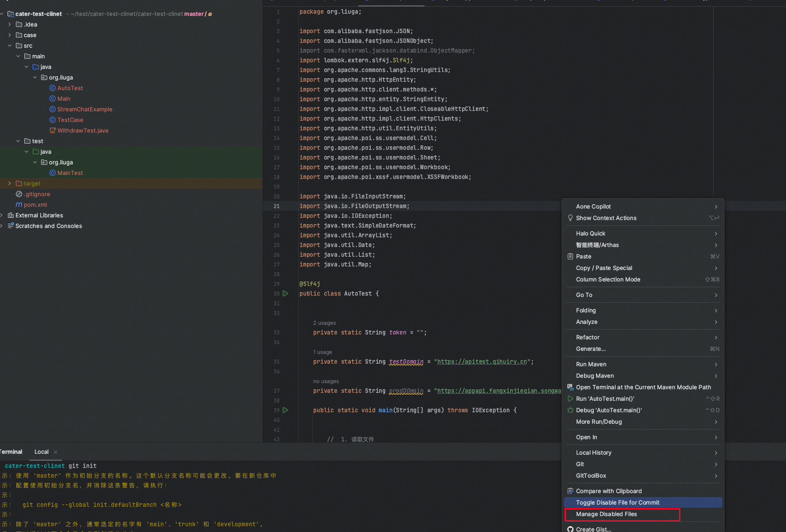Open Copy / Paste Special submenu
This screenshot has height=532, width=786.
(643, 268)
